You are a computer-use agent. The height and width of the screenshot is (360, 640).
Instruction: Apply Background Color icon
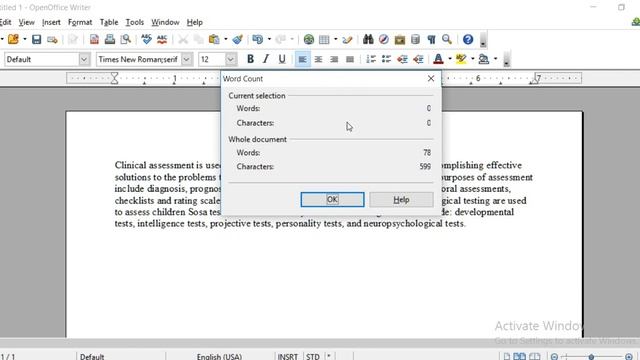pos(484,59)
